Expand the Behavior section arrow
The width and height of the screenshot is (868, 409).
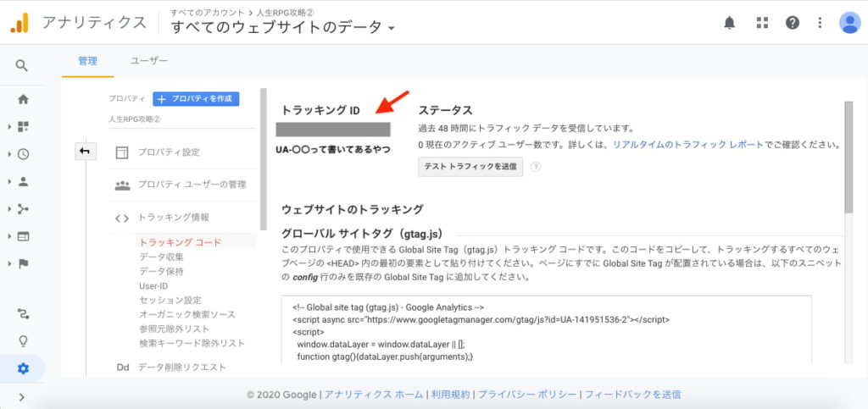tap(9, 236)
